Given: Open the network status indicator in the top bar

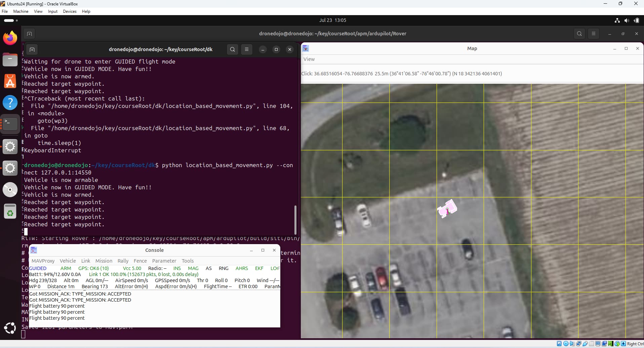Looking at the screenshot, I should click(x=617, y=20).
